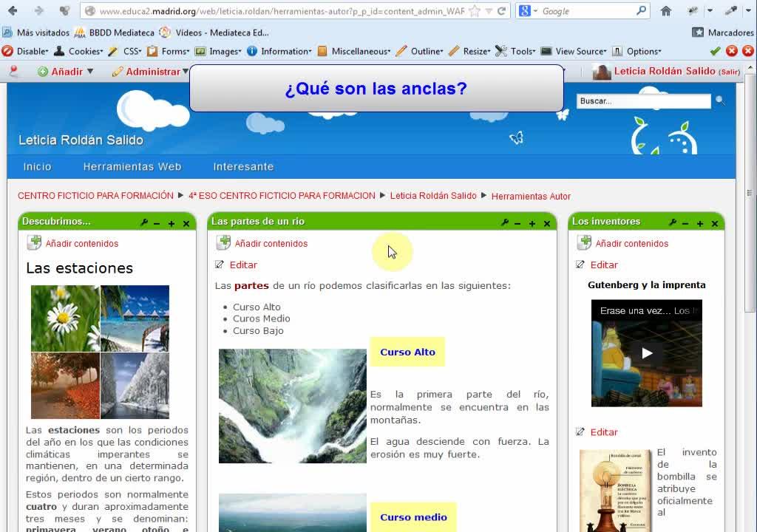Viewport: 757px width, 532px height.
Task: Open the Herramientas Web tab
Action: coord(132,166)
